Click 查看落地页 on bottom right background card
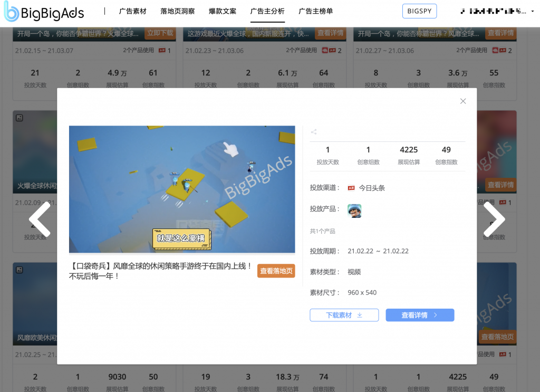This screenshot has height=392, width=540. click(497, 337)
